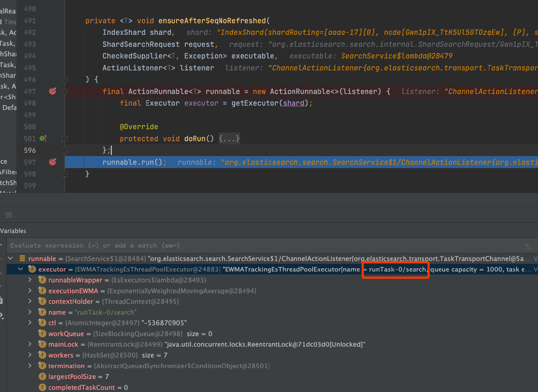The height and width of the screenshot is (392, 538).
Task: Click the @Override annotation on line 500
Action: (139, 127)
